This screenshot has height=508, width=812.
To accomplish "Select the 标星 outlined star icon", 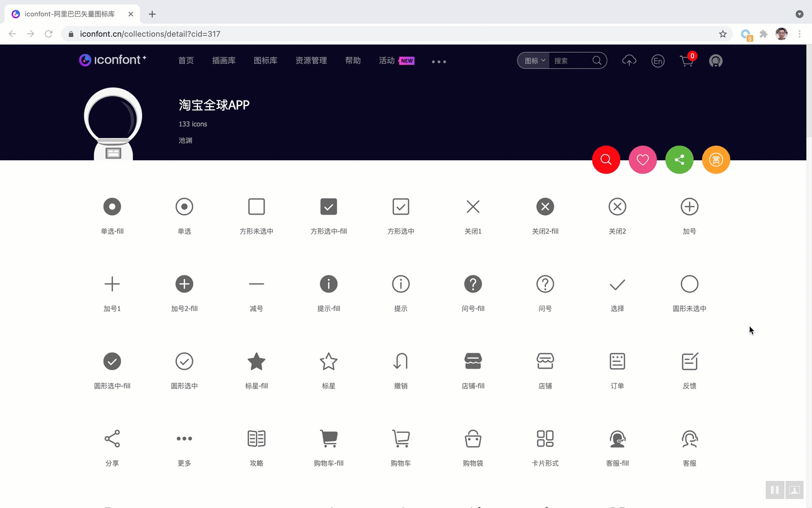I will click(x=329, y=361).
